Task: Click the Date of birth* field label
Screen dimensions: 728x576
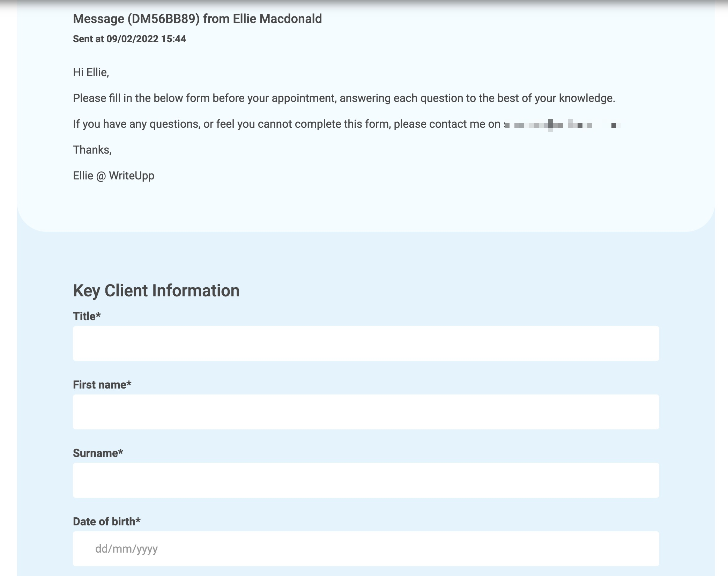Action: [106, 521]
